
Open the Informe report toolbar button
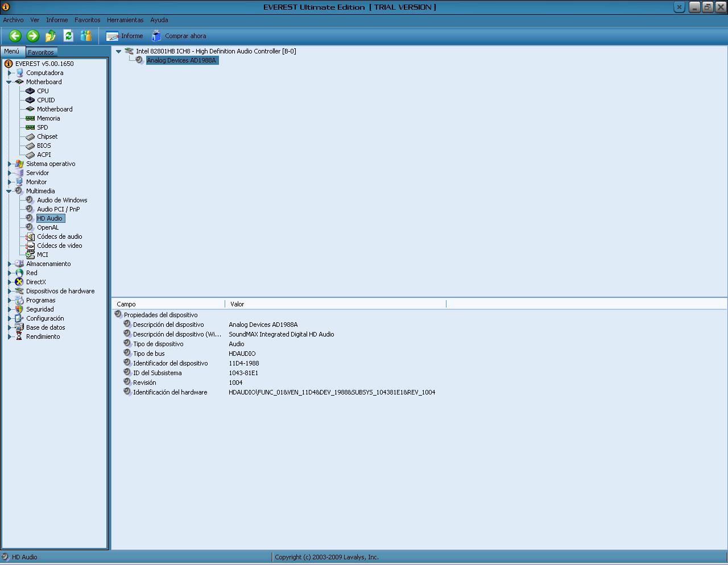[125, 36]
